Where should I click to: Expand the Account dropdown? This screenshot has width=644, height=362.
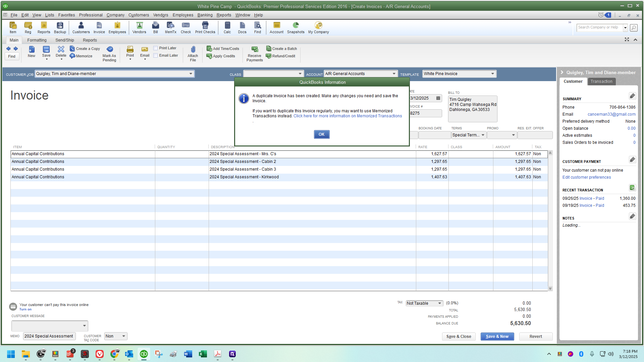coord(394,74)
